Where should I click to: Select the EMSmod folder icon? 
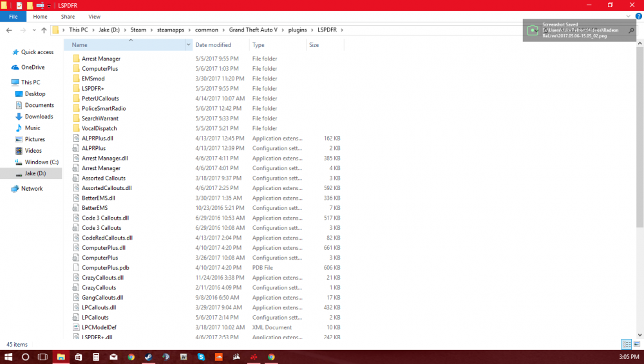(76, 78)
